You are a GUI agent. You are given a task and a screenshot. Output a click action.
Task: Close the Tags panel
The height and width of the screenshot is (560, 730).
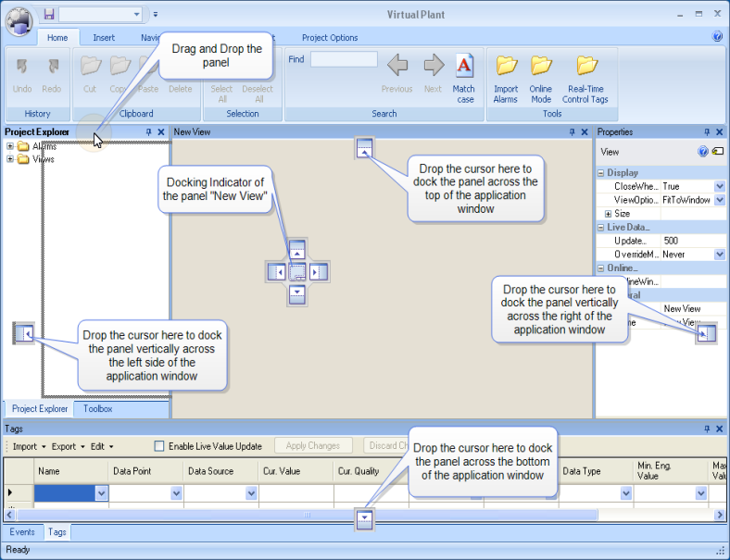(x=719, y=429)
